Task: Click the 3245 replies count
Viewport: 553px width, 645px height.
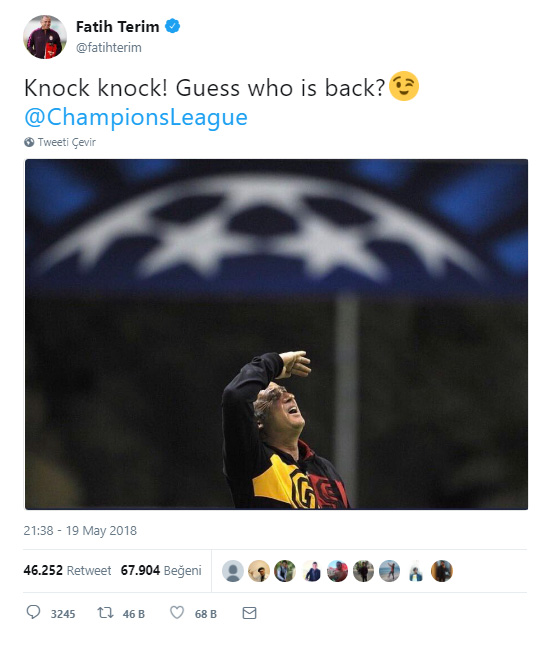Action: [x=63, y=614]
